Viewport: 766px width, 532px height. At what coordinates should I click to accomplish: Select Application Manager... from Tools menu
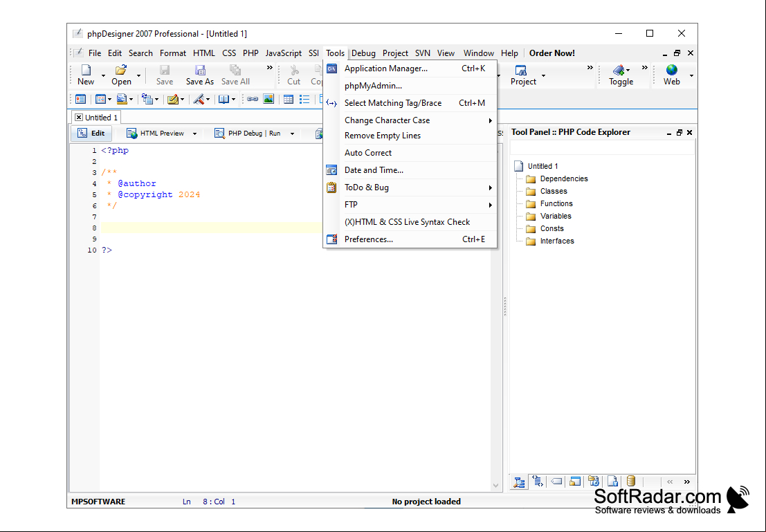coord(410,68)
